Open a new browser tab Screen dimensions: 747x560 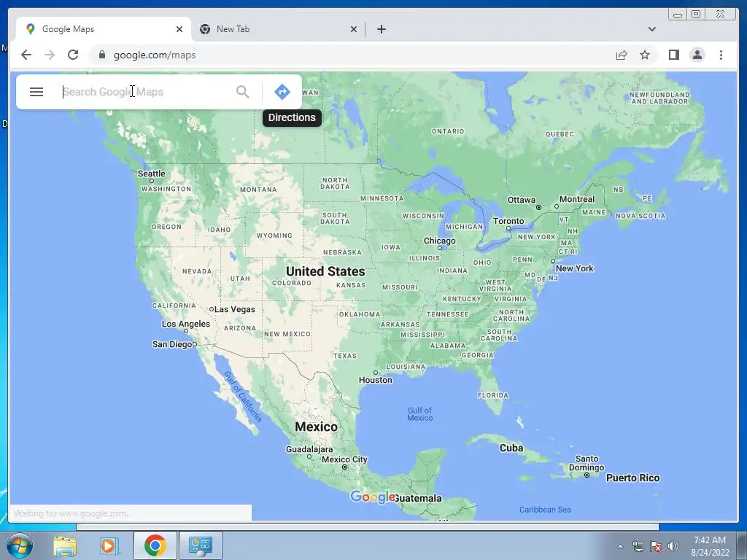[381, 29]
